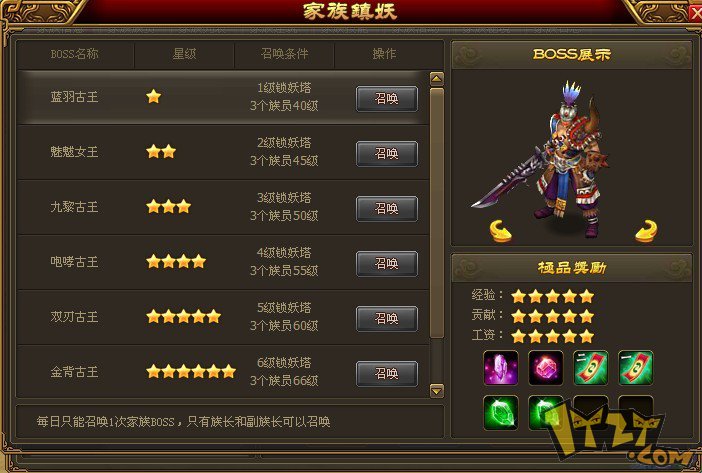Click the purple crystal reward icon

[x=501, y=368]
